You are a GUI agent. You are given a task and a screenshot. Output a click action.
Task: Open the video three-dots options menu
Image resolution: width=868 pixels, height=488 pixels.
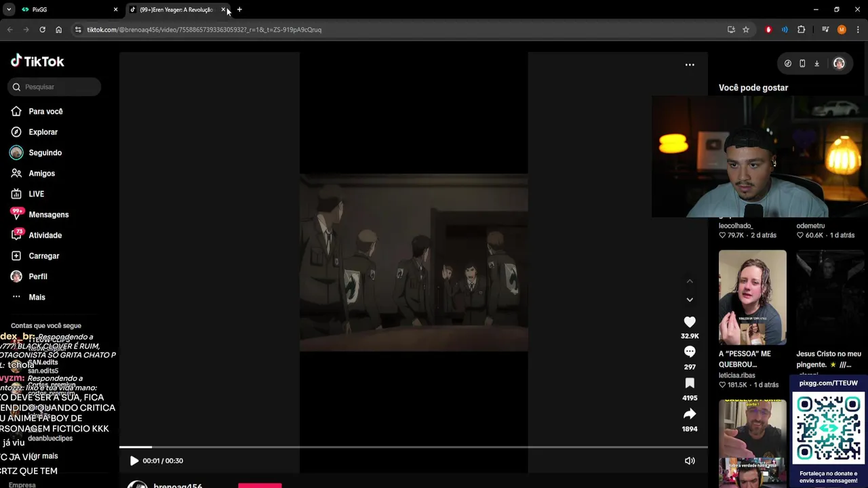(x=690, y=65)
